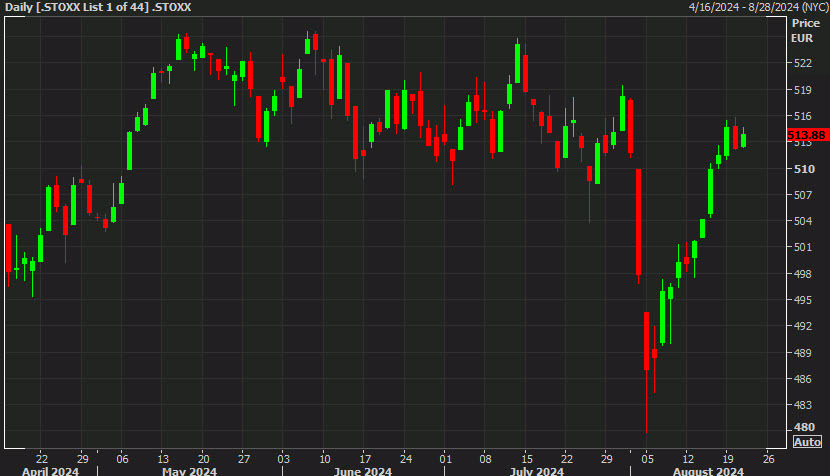The width and height of the screenshot is (830, 476).
Task: Click the 'Price' axis header label
Action: coord(806,23)
